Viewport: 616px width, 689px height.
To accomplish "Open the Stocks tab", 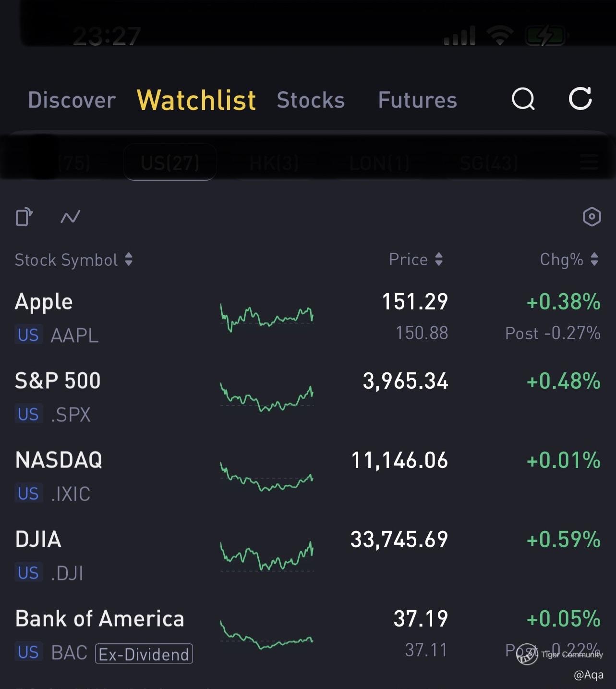I will point(311,100).
